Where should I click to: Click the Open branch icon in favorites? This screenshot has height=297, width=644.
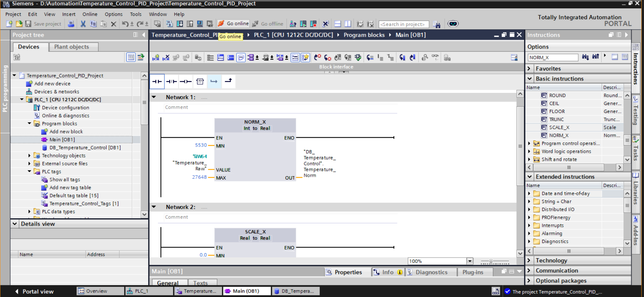(x=214, y=81)
